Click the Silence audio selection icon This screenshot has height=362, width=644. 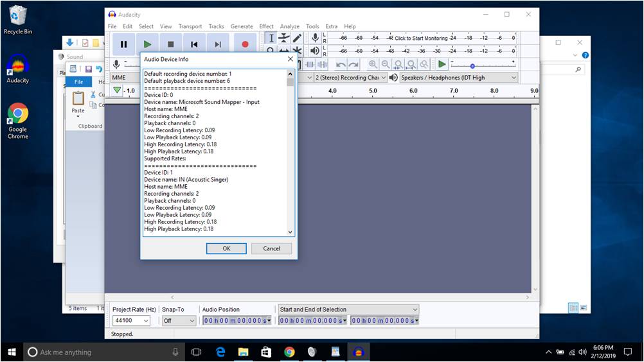pyautogui.click(x=323, y=64)
